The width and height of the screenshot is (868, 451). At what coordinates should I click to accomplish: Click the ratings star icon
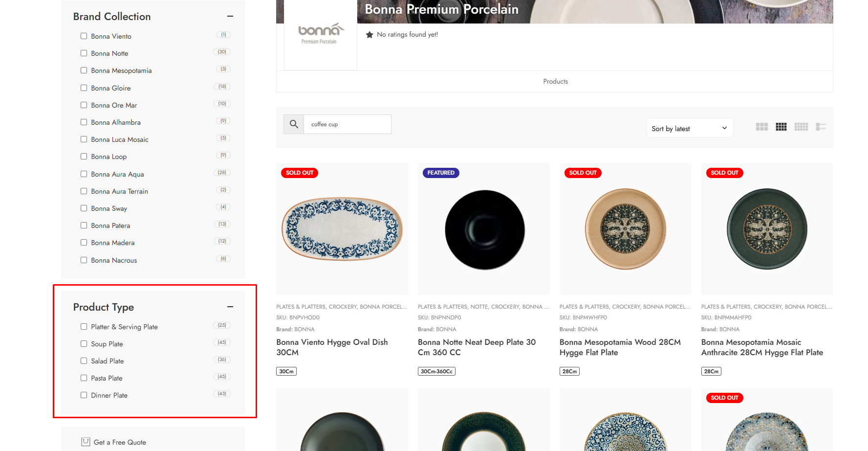tap(369, 35)
